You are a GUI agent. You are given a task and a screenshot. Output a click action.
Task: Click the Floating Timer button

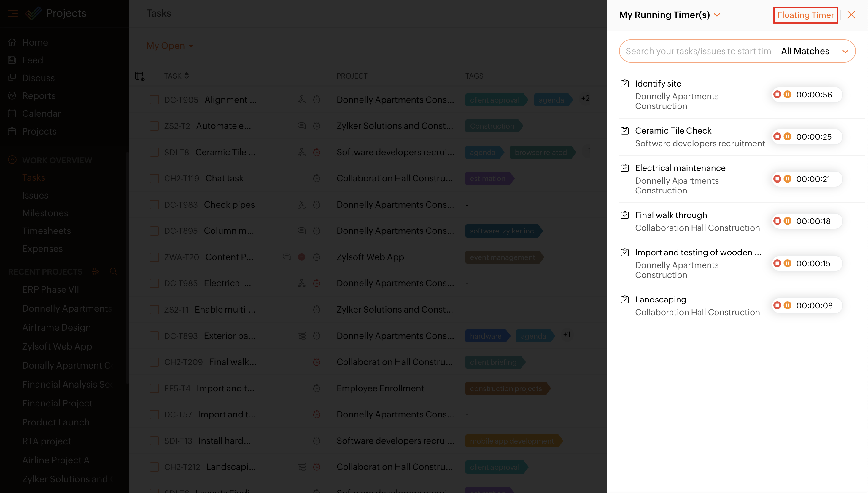click(805, 15)
